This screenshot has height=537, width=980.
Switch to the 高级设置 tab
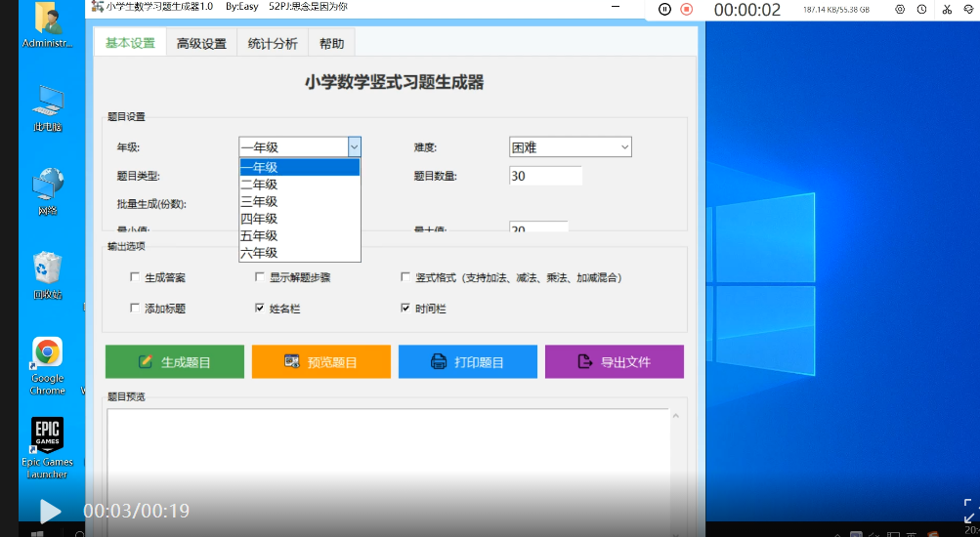[x=201, y=43]
